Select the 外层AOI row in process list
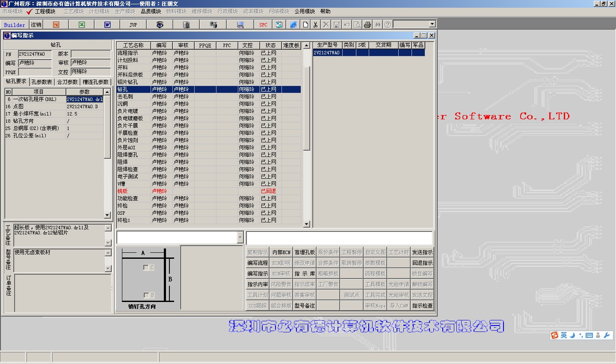This screenshot has width=616, height=364. click(209, 148)
